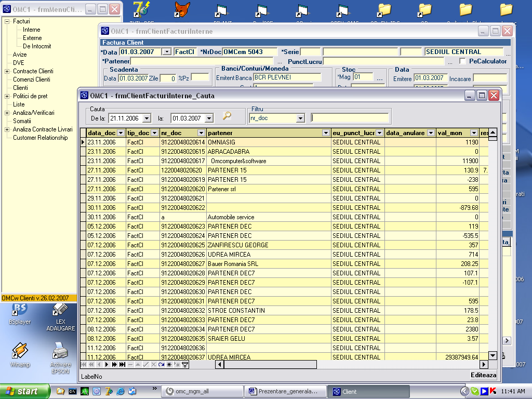Expand Contracte Clienti tree node
Viewport: 532px width, 399px height.
point(7,71)
